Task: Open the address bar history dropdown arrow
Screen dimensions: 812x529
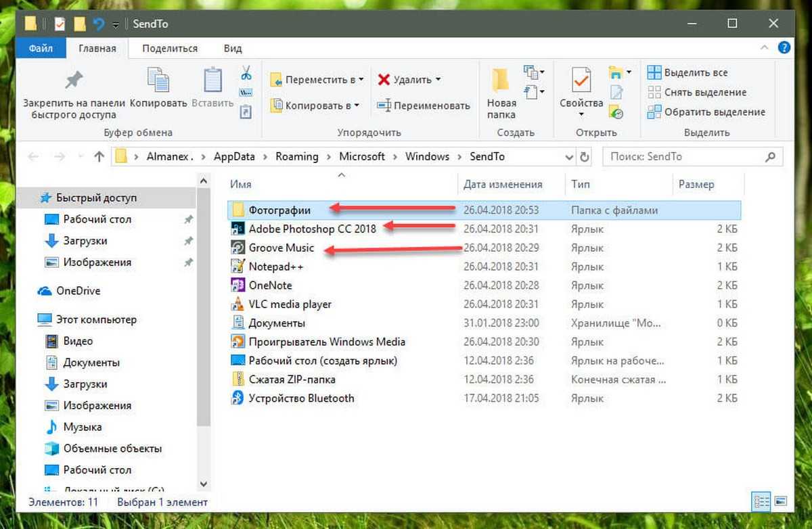Action: coord(569,156)
